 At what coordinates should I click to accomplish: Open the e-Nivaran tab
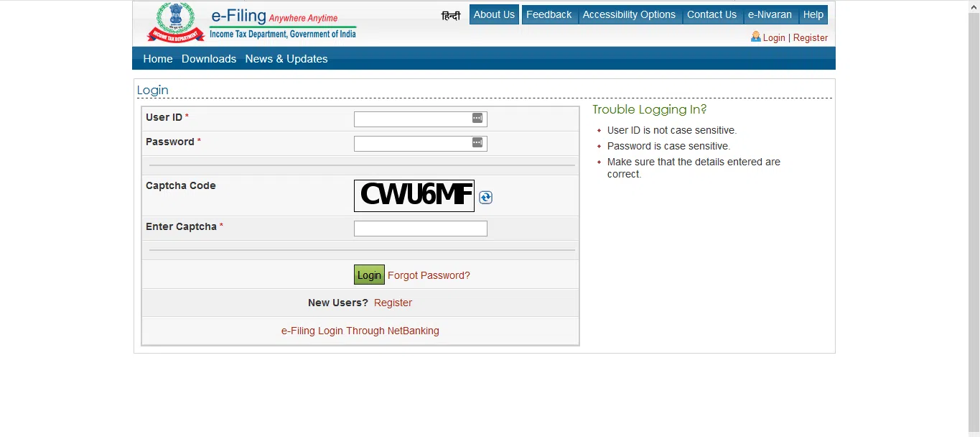[x=770, y=14]
